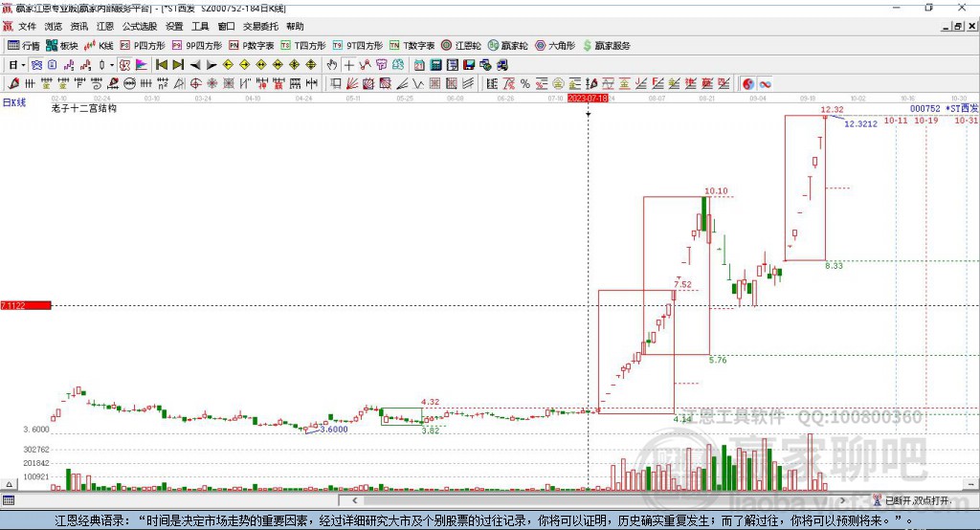Click the 老子十二宫结构 label

click(84, 108)
